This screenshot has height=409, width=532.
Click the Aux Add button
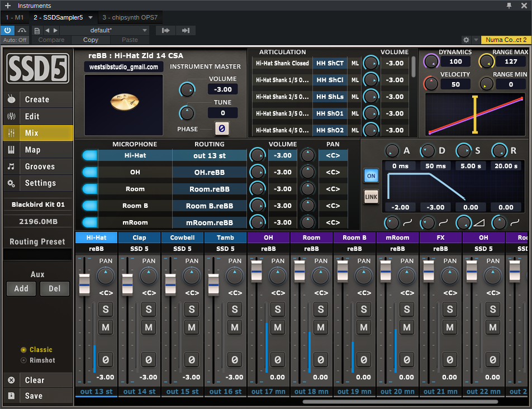(21, 289)
